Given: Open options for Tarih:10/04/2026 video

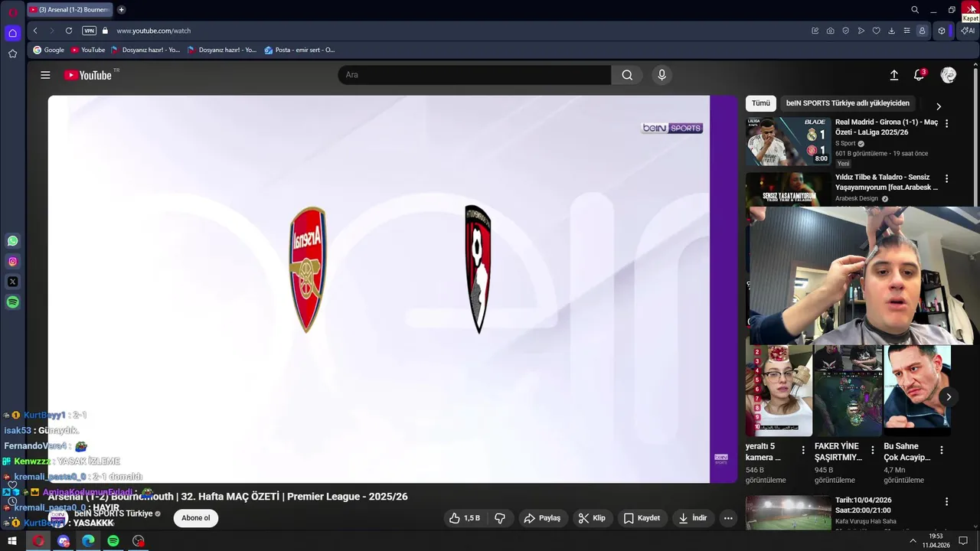Looking at the screenshot, I should [946, 502].
